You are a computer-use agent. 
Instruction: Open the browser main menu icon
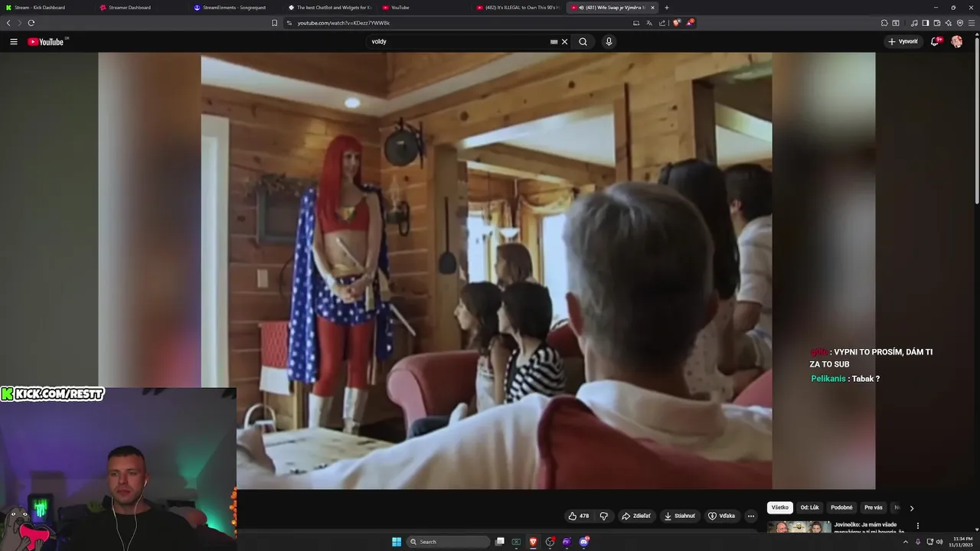[972, 23]
